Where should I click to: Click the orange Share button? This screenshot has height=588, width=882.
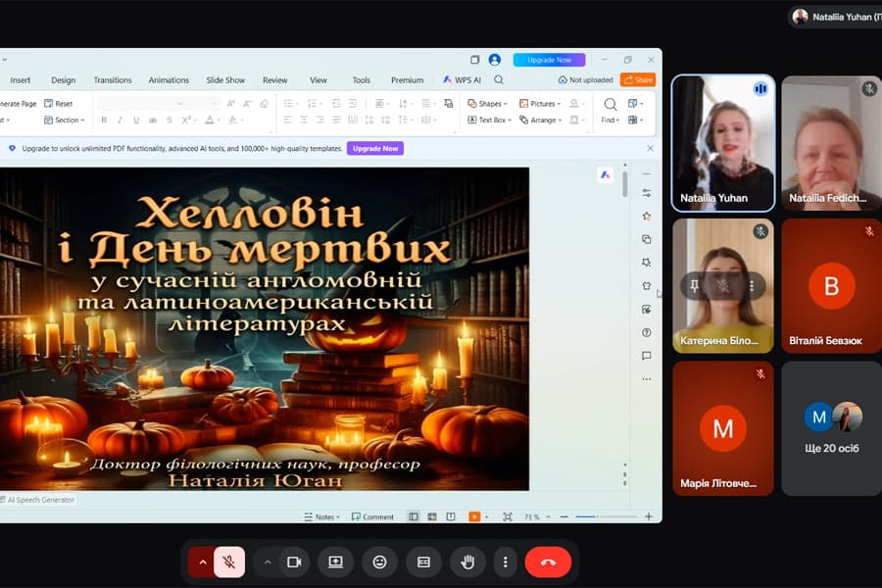click(638, 80)
